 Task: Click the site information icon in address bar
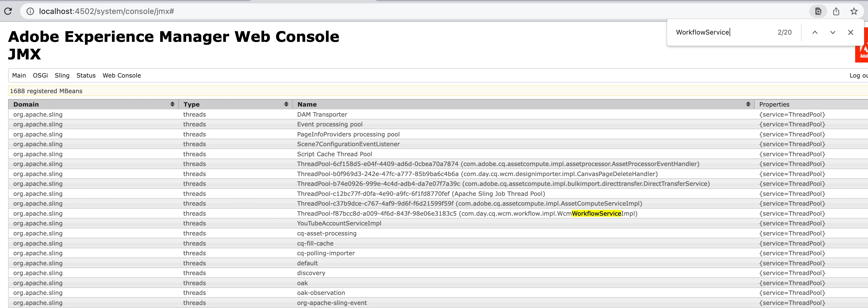coord(30,11)
